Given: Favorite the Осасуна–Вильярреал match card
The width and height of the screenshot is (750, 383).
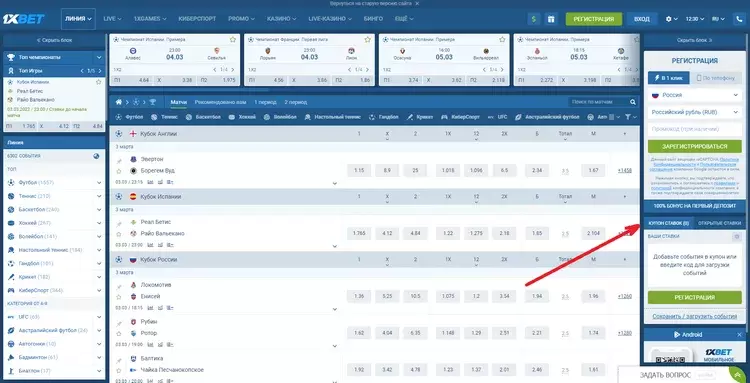Looking at the screenshot, I should (502, 39).
